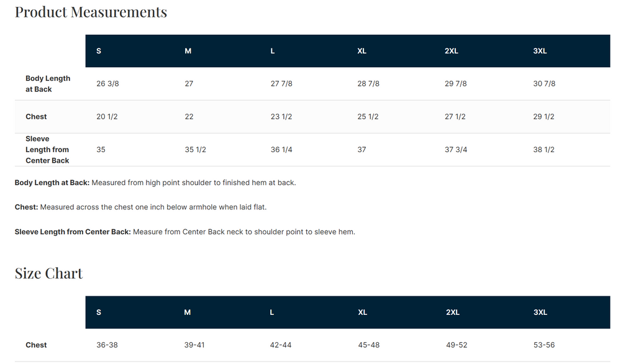Select the S column header in Product Measurements
Image resolution: width=636 pixels, height=364 pixels.
click(x=99, y=51)
